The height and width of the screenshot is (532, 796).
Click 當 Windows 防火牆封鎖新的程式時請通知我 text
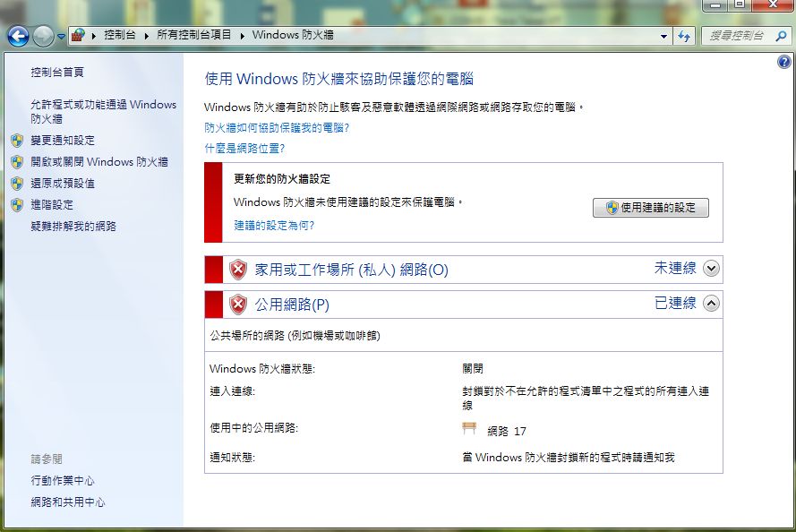(569, 457)
